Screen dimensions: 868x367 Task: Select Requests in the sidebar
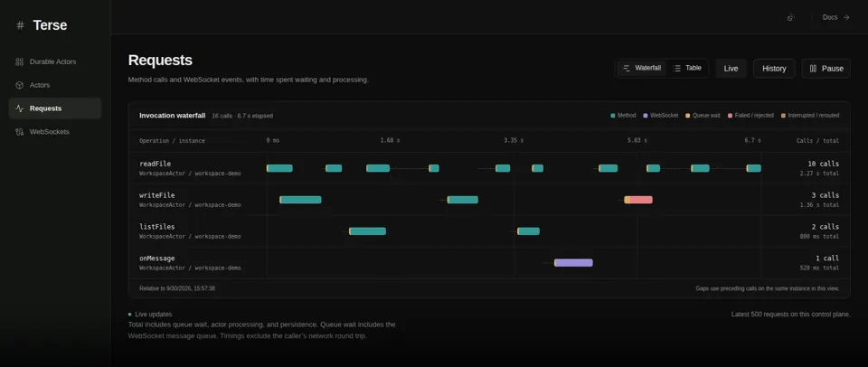point(55,108)
